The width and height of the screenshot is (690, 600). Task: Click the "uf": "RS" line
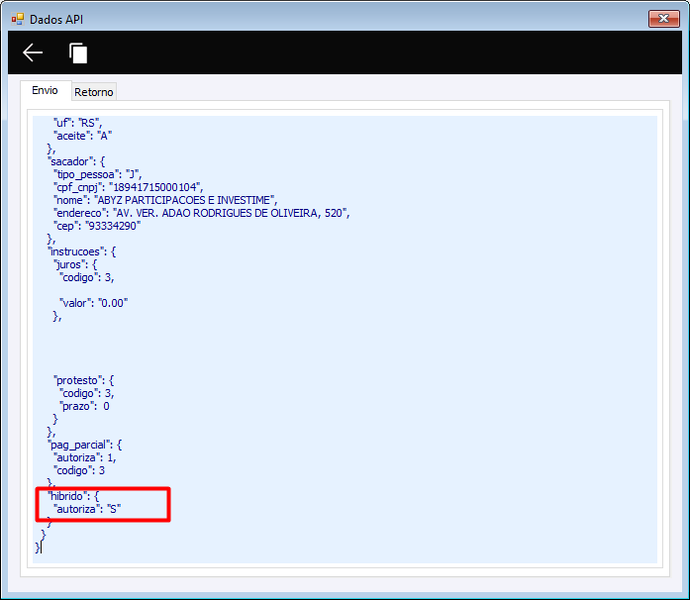pyautogui.click(x=77, y=123)
